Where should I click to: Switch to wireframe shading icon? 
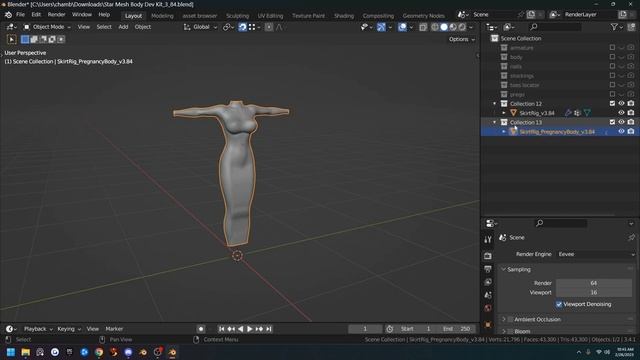pos(435,27)
